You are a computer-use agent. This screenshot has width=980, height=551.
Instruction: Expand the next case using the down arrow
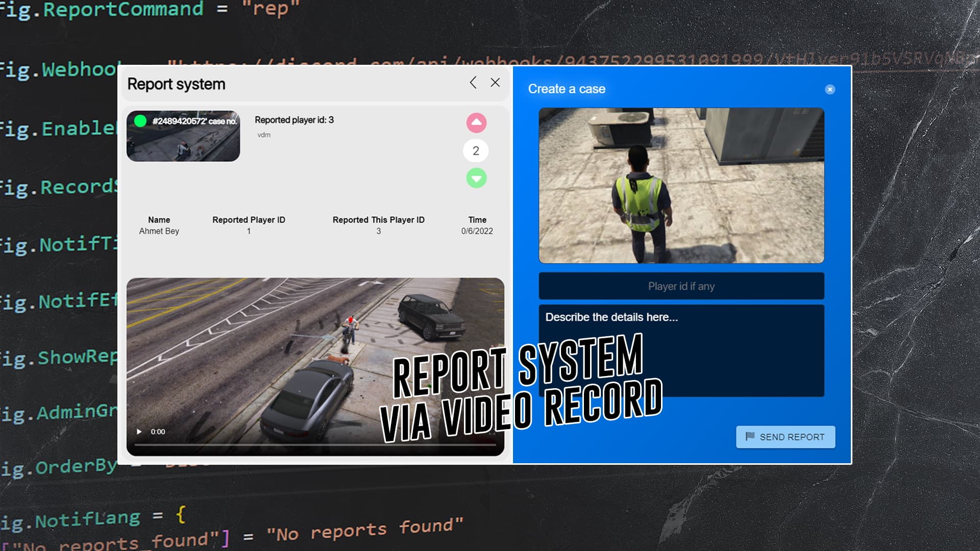[476, 179]
